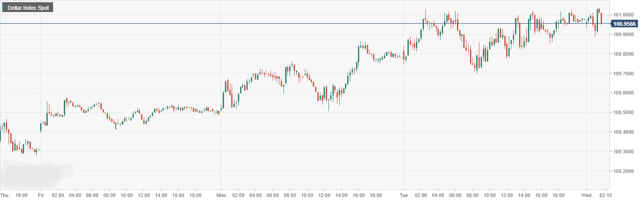This screenshot has width=644, height=201.
Task: Click the 02:00 label right after Mon
Action: pos(238,195)
